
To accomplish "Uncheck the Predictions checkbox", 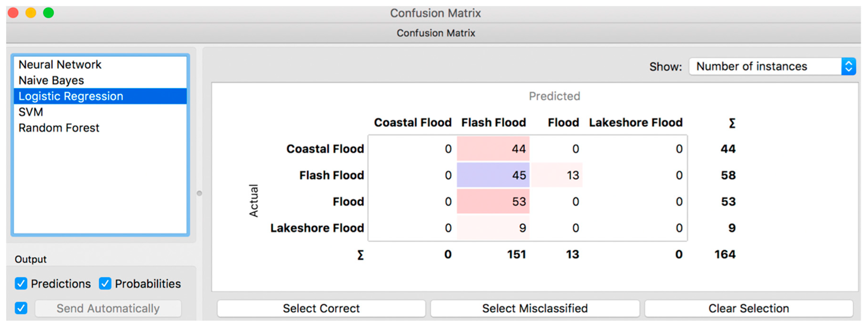I will pyautogui.click(x=21, y=283).
